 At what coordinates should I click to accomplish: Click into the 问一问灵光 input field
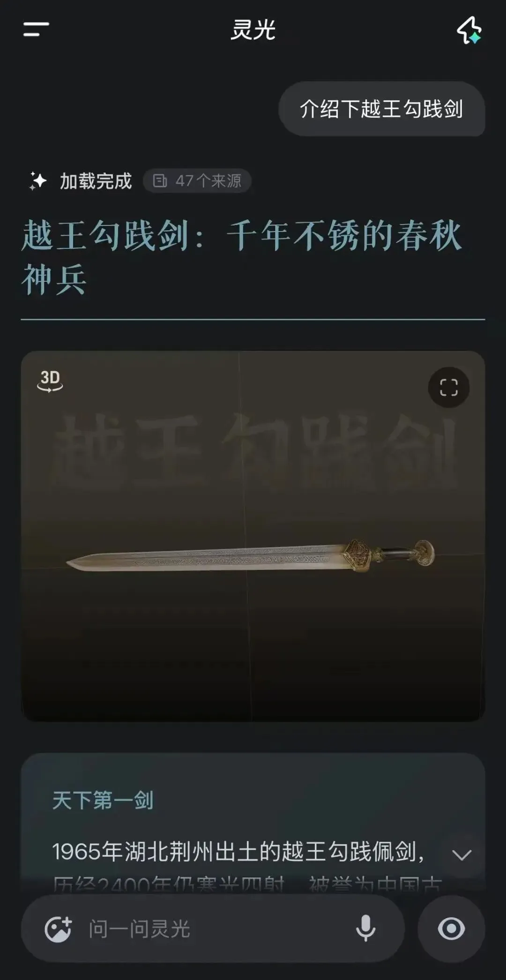click(216, 928)
